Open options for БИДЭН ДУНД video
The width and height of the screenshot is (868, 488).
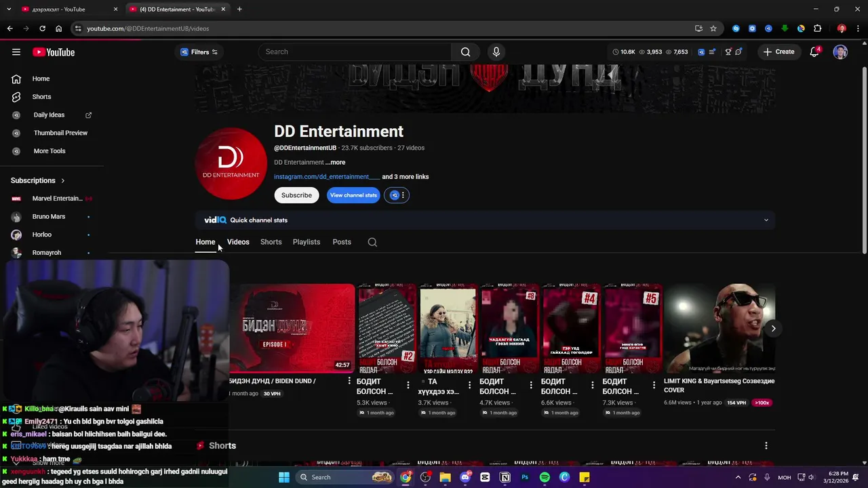coord(349,382)
